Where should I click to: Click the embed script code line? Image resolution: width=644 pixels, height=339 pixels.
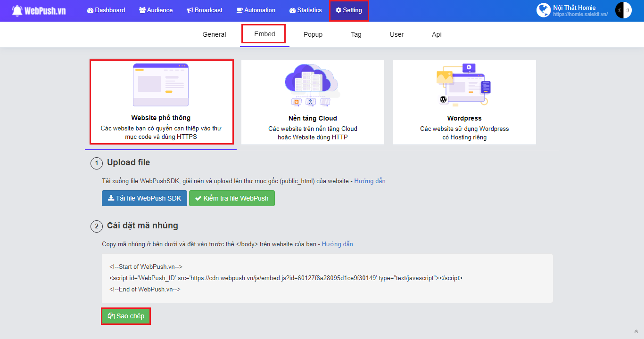tap(286, 278)
